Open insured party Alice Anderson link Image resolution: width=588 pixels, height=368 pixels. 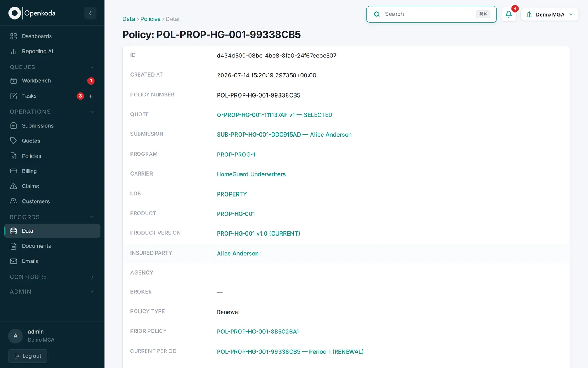tap(238, 254)
